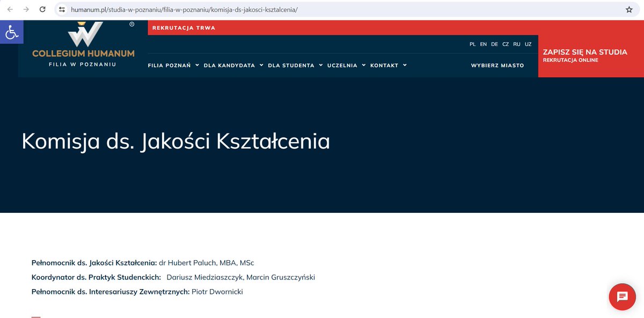Open the accessibility options icon
The image size is (644, 318).
11,32
